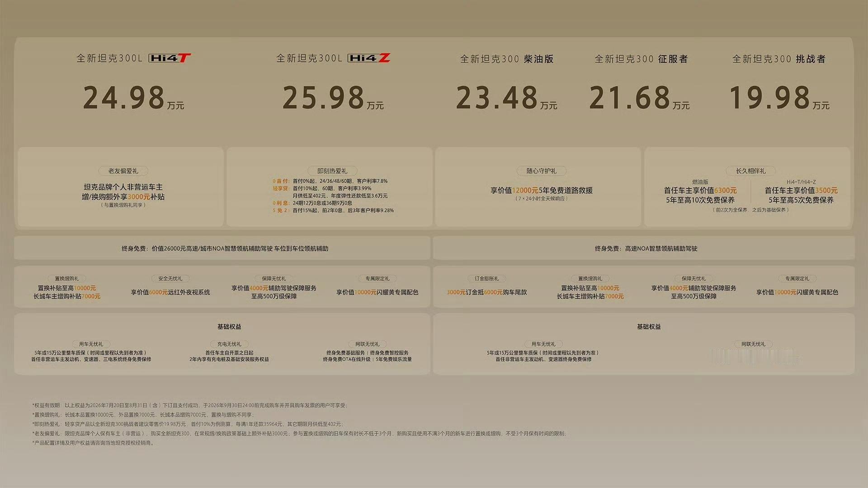Click the 5年至高10次免费保养 text
The image size is (868, 488).
[x=700, y=200]
